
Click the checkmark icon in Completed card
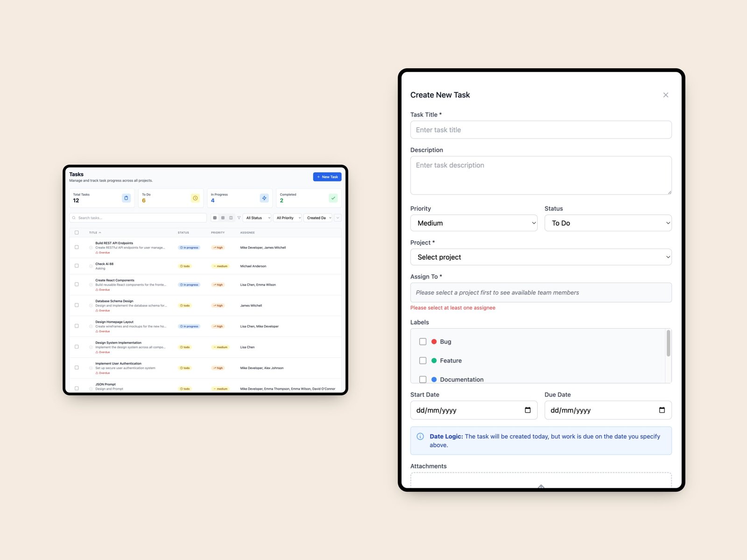[333, 198]
